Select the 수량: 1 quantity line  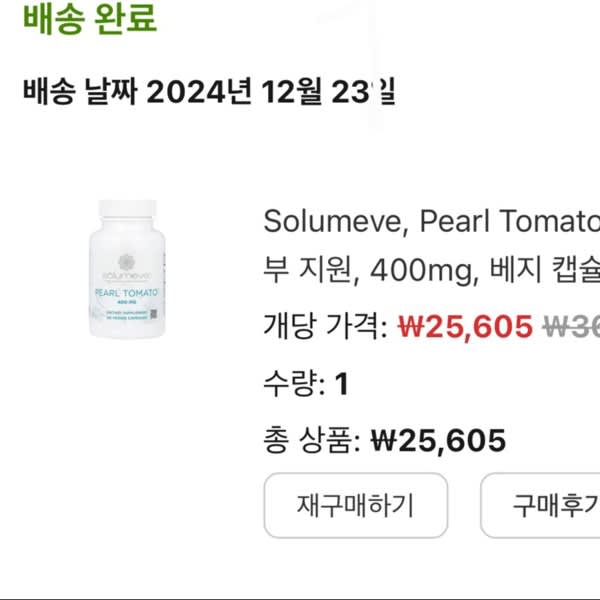click(306, 383)
